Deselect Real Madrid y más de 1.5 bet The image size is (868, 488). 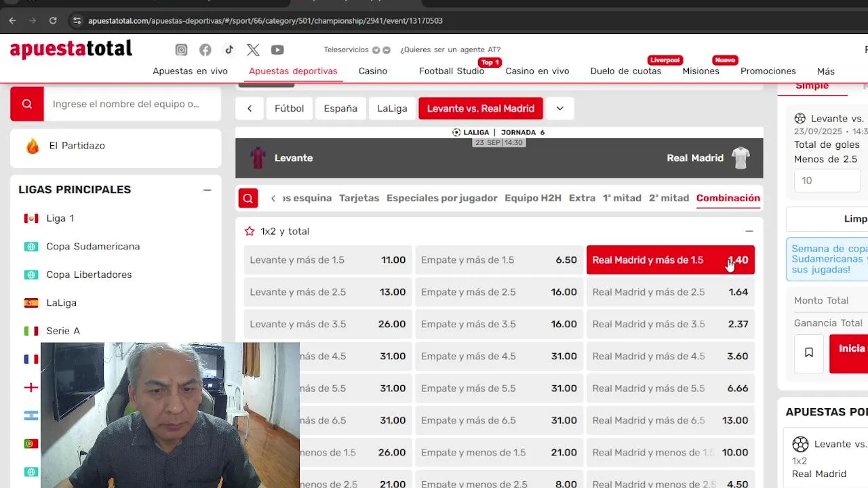tap(671, 260)
